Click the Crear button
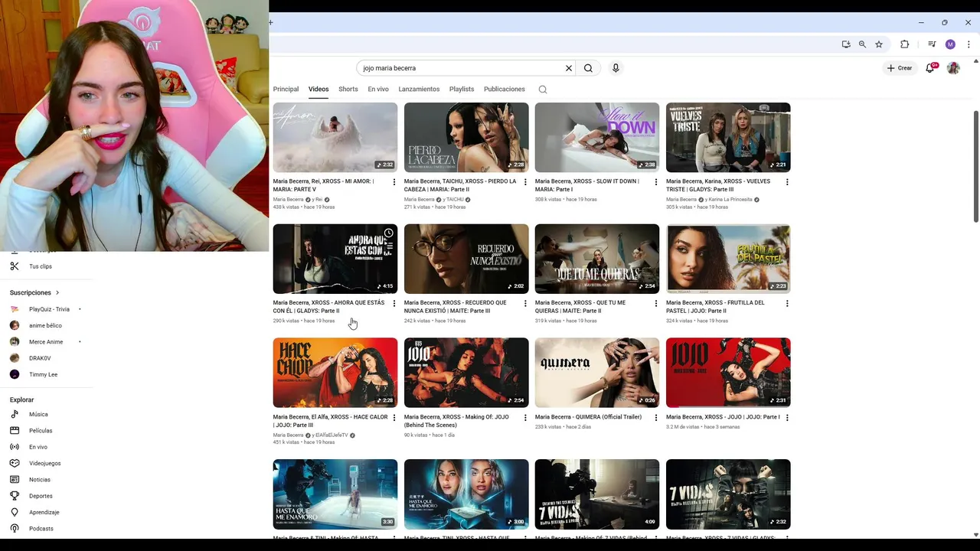This screenshot has width=980, height=551. coord(900,68)
